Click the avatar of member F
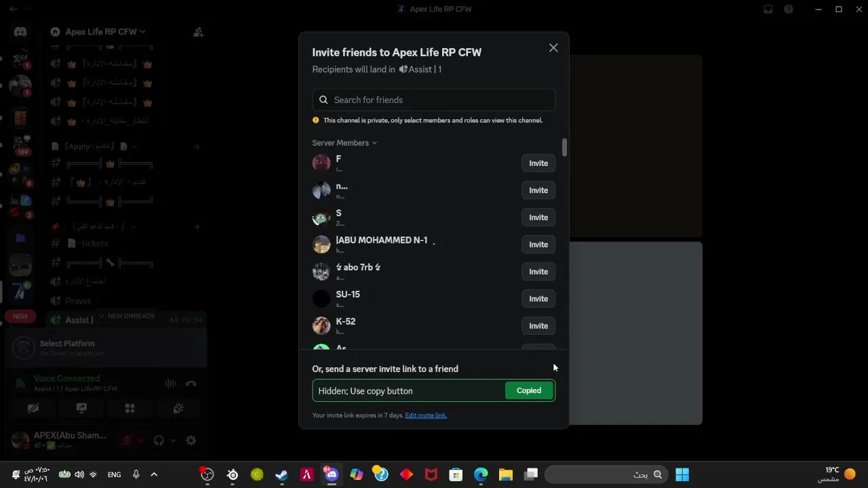Image resolution: width=868 pixels, height=488 pixels. (321, 163)
